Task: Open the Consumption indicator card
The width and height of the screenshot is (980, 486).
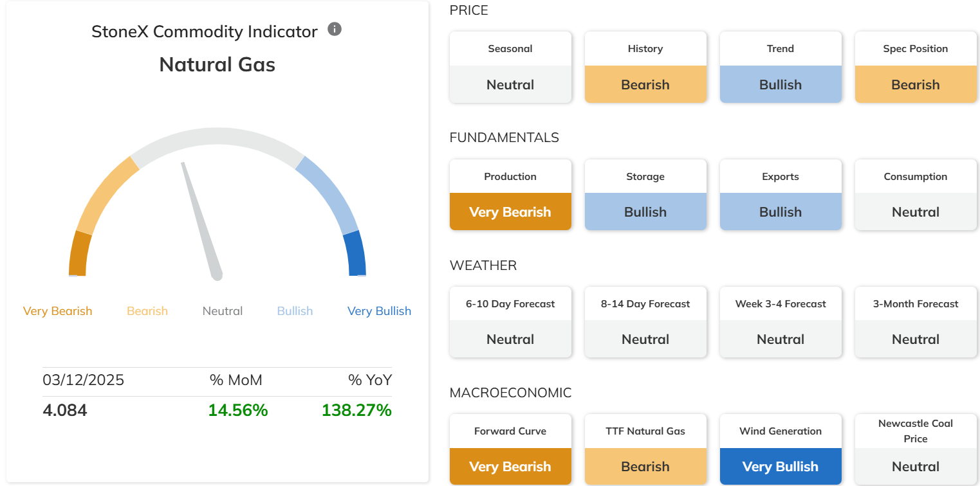Action: [916, 195]
